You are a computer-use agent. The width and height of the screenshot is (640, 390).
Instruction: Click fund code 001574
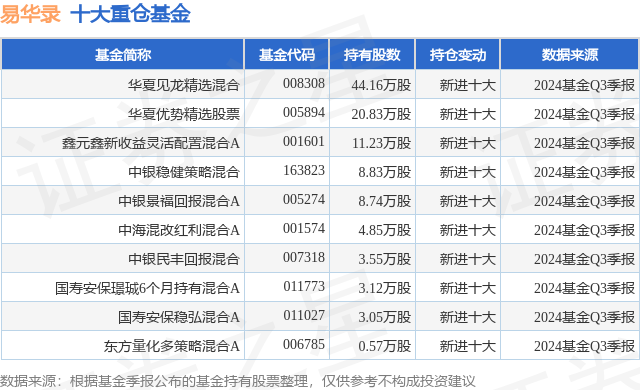(304, 228)
